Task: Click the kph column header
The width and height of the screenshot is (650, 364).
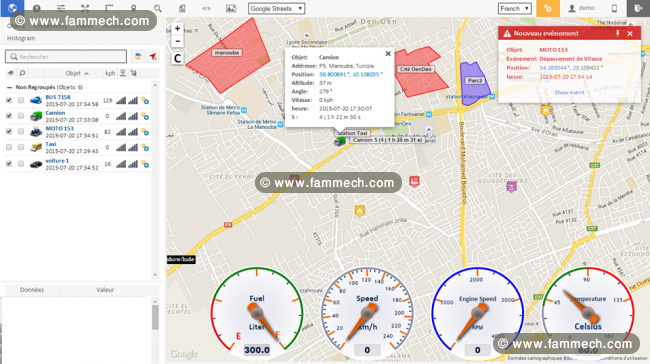Action: pos(110,73)
